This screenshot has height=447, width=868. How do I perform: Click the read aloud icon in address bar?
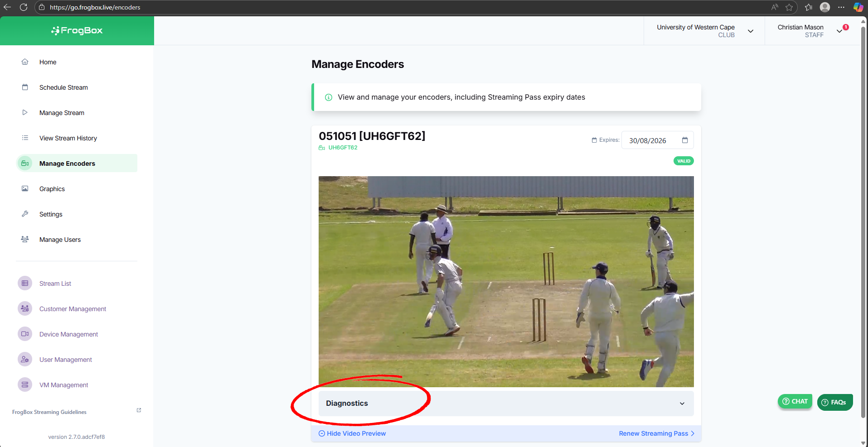tap(775, 7)
